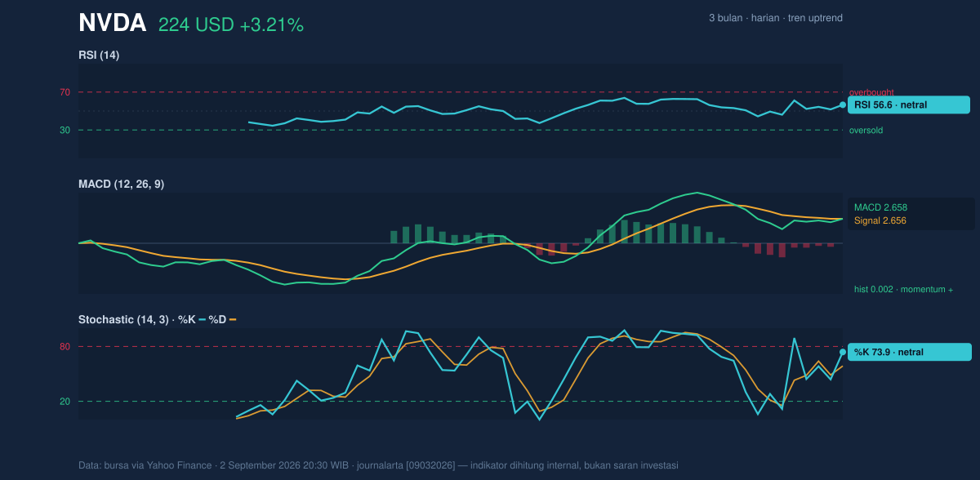
Task: Select the 'RSI 56.6 · netral' badge
Action: click(909, 104)
